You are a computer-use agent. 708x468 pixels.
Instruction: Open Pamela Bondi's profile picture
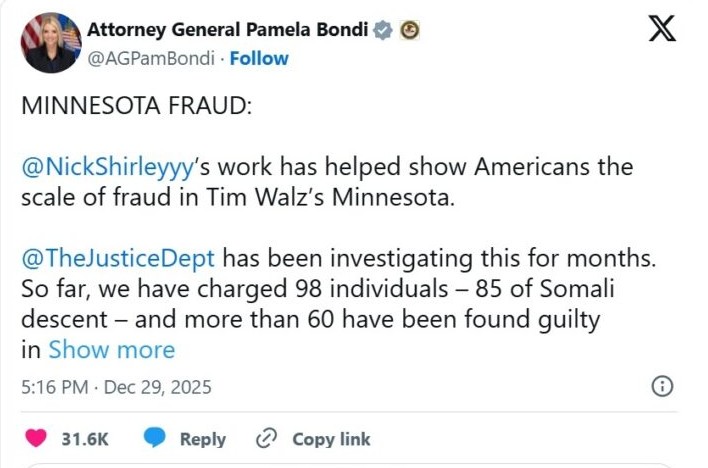(x=50, y=44)
